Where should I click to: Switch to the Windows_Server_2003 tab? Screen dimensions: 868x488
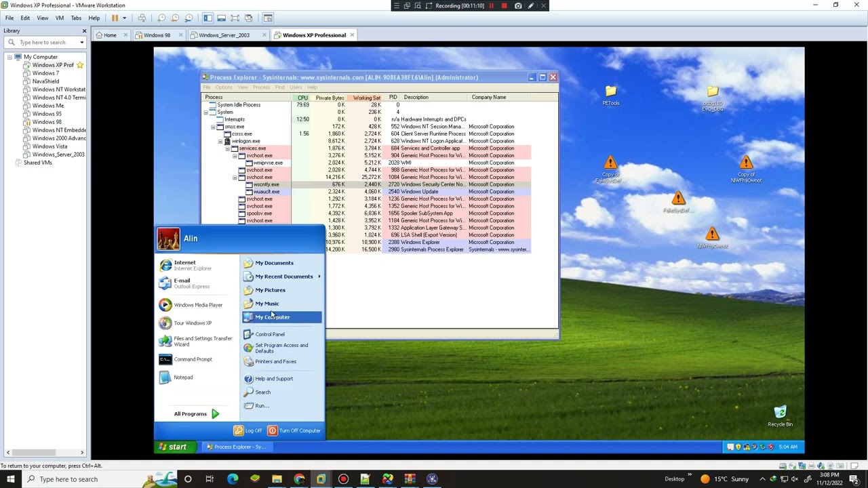click(x=224, y=35)
